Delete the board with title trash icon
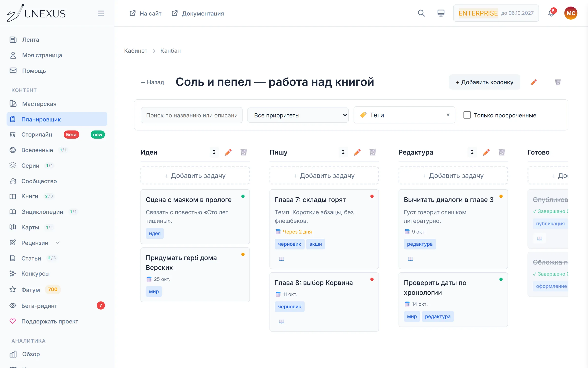 (x=558, y=82)
